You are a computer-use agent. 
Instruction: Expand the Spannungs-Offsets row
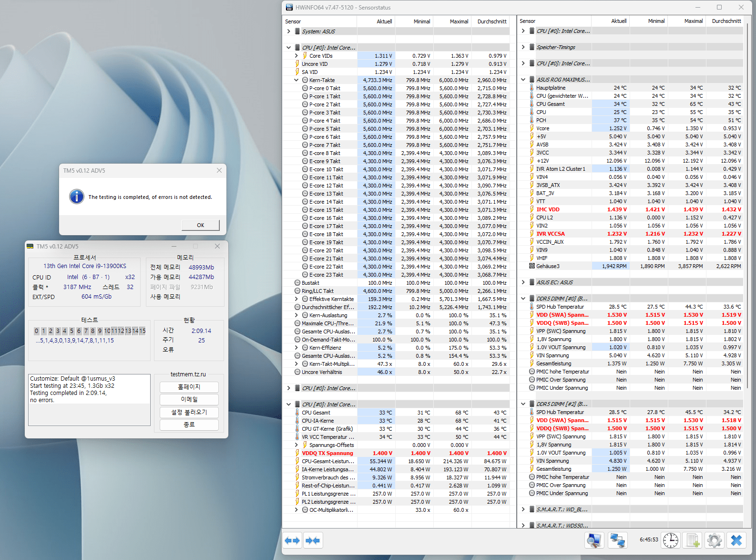tap(296, 445)
